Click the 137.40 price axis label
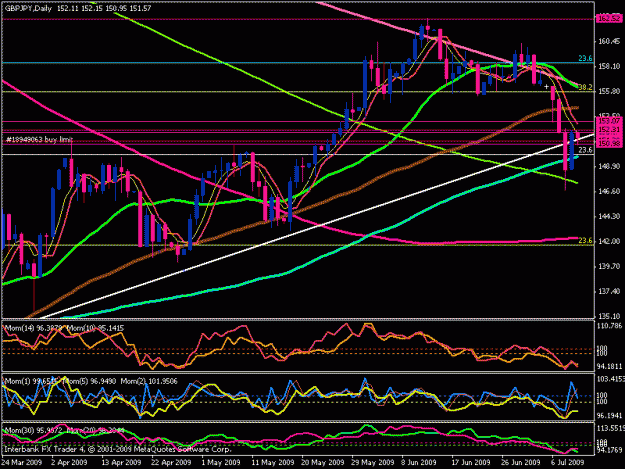The width and height of the screenshot is (625, 469). click(x=609, y=291)
